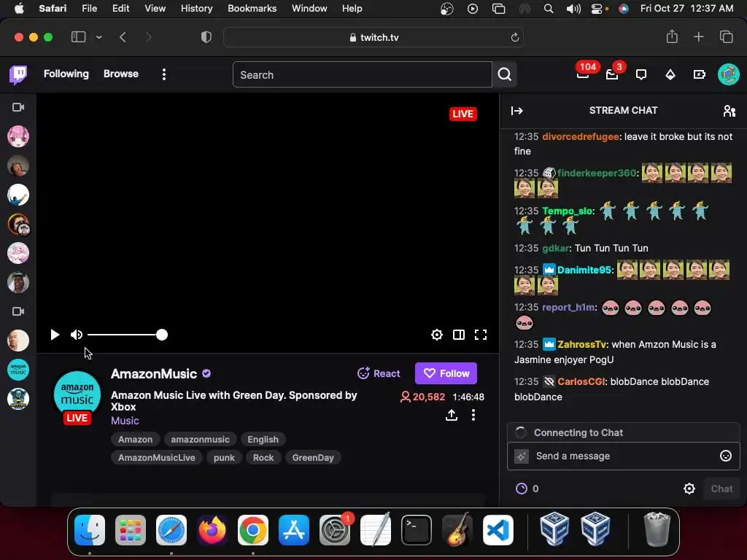Toggle the Safari sidebar button

pos(78,37)
